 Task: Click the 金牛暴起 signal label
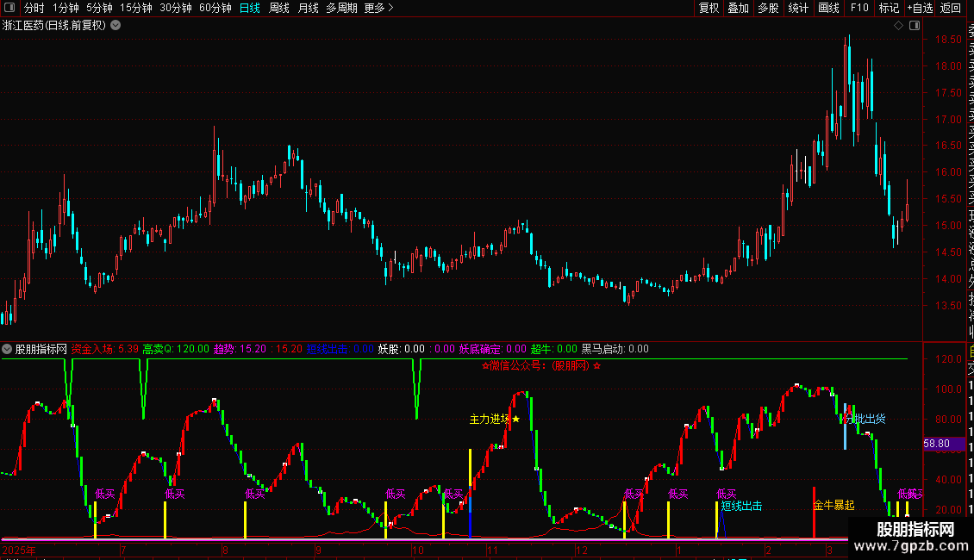pyautogui.click(x=834, y=506)
